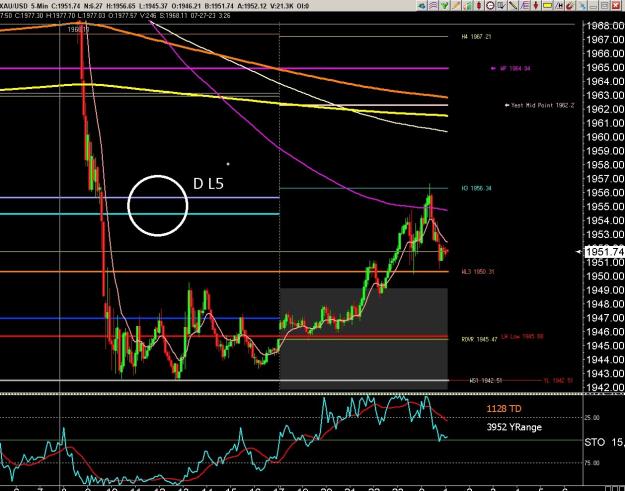Click the RIVR 1945.47 label

click(480, 340)
